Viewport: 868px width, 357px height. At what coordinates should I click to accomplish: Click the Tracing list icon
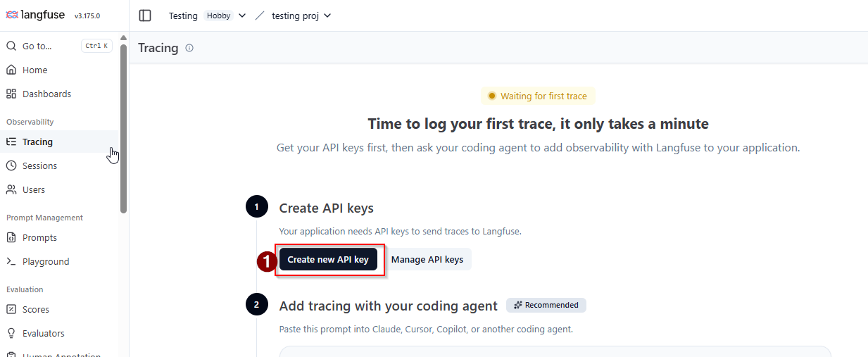[11, 142]
